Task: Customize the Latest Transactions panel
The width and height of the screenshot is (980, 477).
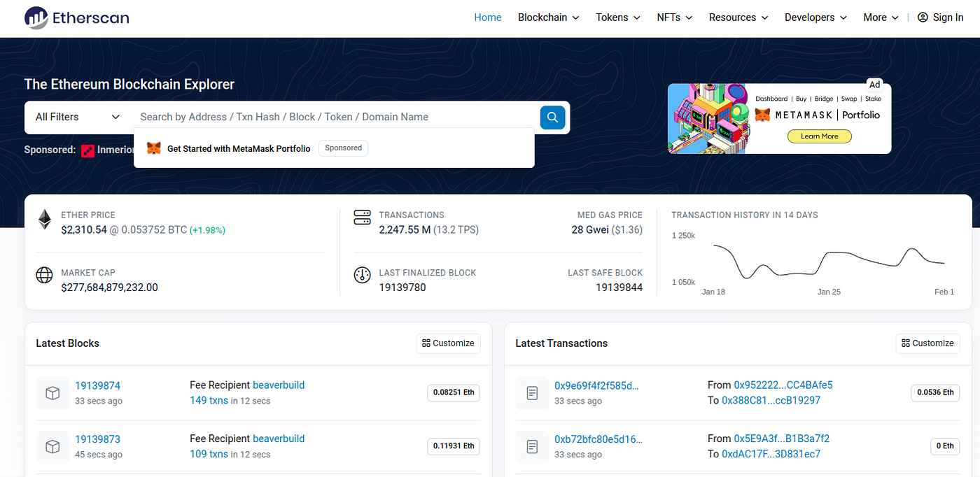Action: [x=928, y=343]
